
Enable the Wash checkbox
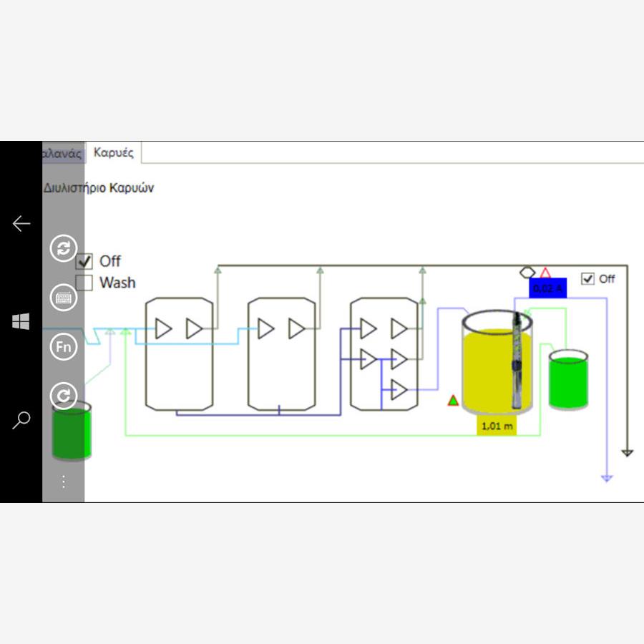tap(84, 283)
